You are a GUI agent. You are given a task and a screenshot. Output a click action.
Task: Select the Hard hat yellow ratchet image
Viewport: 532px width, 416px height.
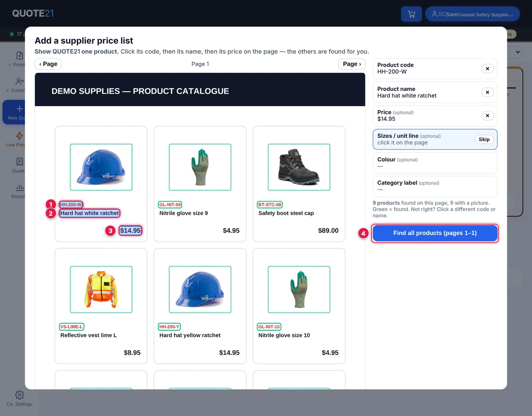pos(200,289)
